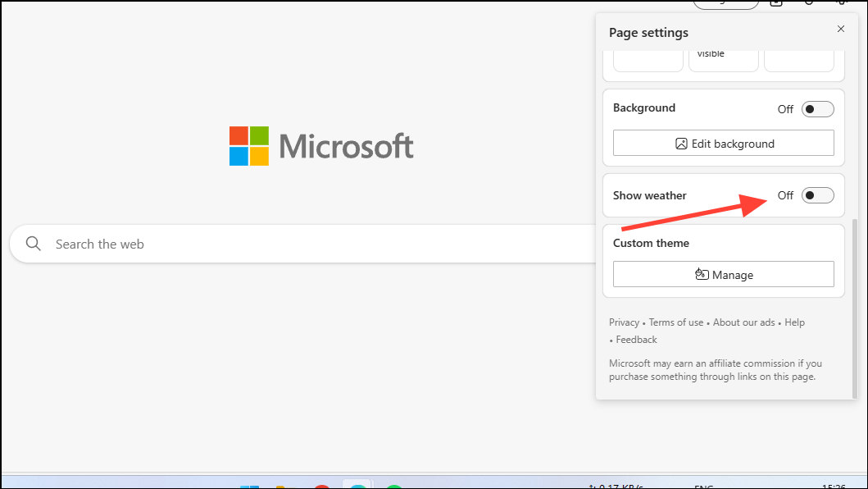Open the Terms of use page
The height and width of the screenshot is (489, 868).
coord(675,322)
